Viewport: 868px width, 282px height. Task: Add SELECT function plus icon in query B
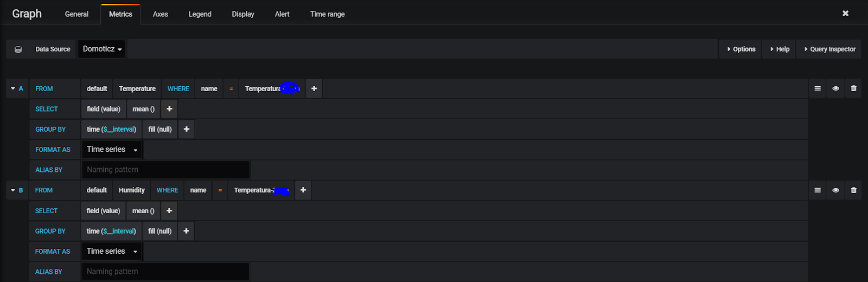pos(169,210)
